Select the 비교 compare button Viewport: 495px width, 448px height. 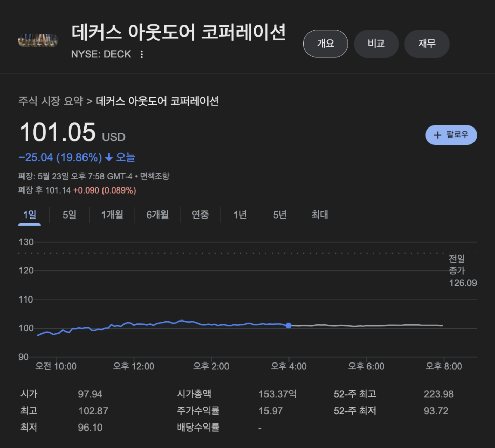pyautogui.click(x=376, y=44)
